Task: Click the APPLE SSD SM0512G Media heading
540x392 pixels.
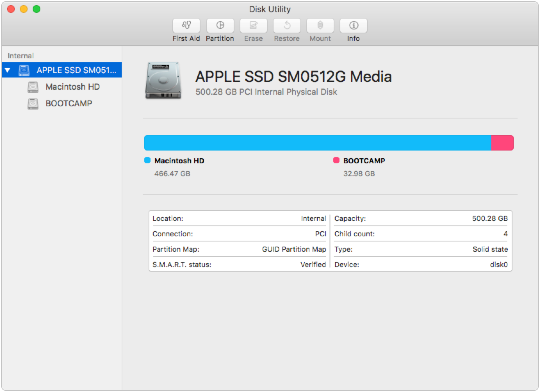Action: (x=294, y=77)
